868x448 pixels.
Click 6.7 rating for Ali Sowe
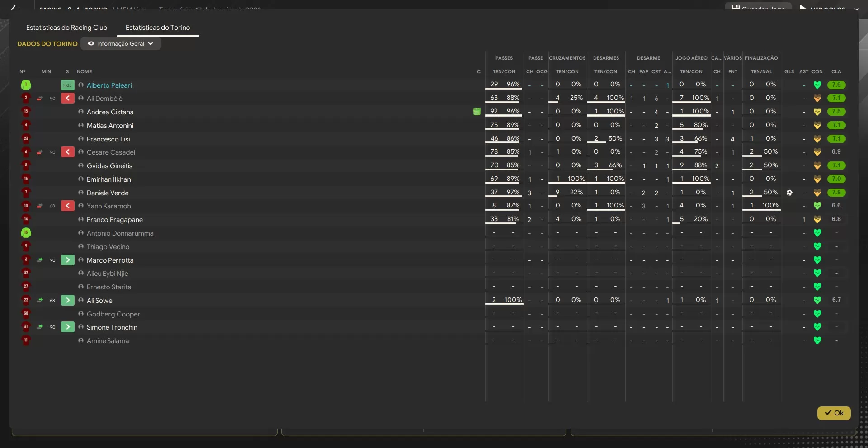click(836, 300)
